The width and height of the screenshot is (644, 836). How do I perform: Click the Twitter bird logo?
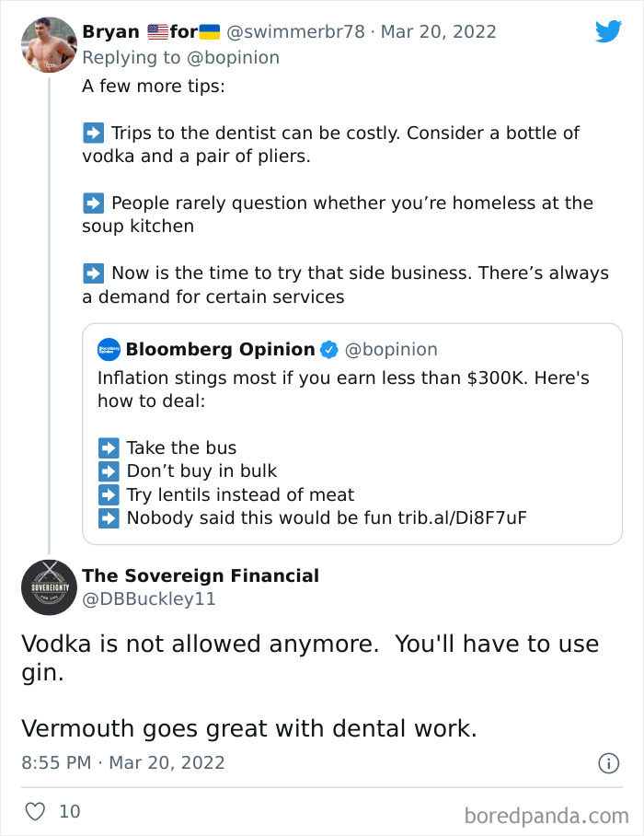point(609,30)
